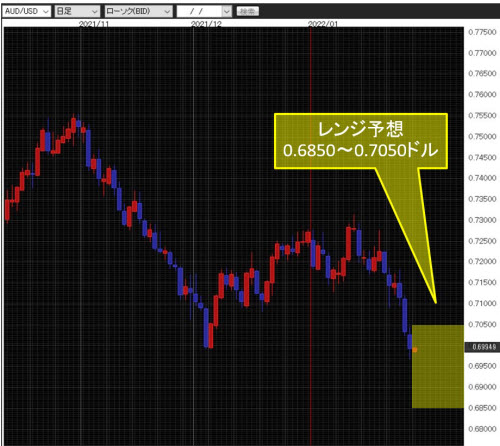Click the 2022/01 date axis label
This screenshot has width=500, height=446.
[322, 24]
